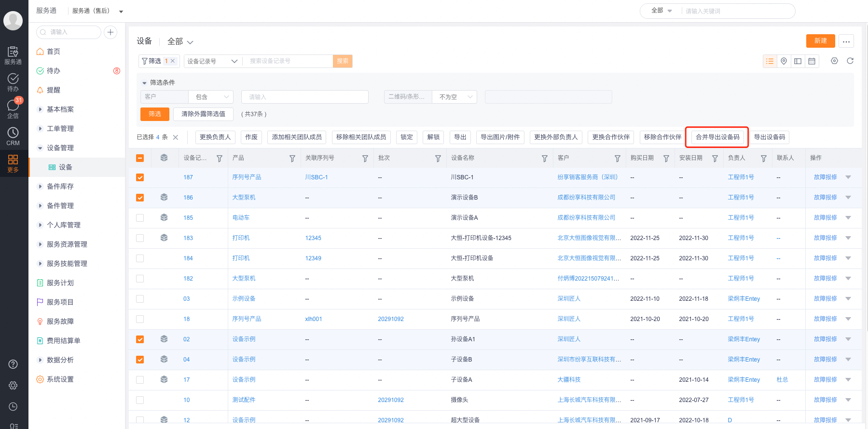Viewport: 868px width, 429px height.
Task: Click the user avatar
Action: point(13,21)
